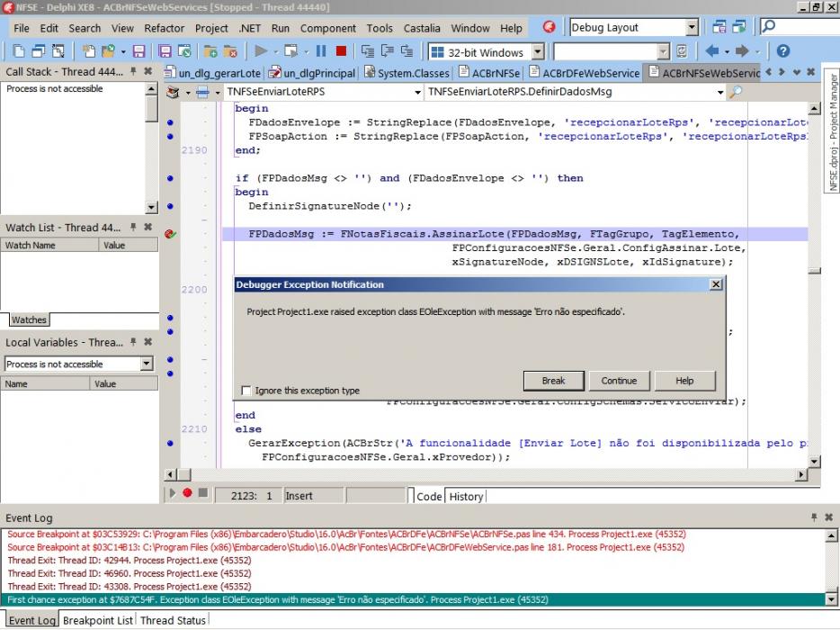840x630 pixels.
Task: Click the Trace Into debugger icon
Action: click(x=368, y=51)
